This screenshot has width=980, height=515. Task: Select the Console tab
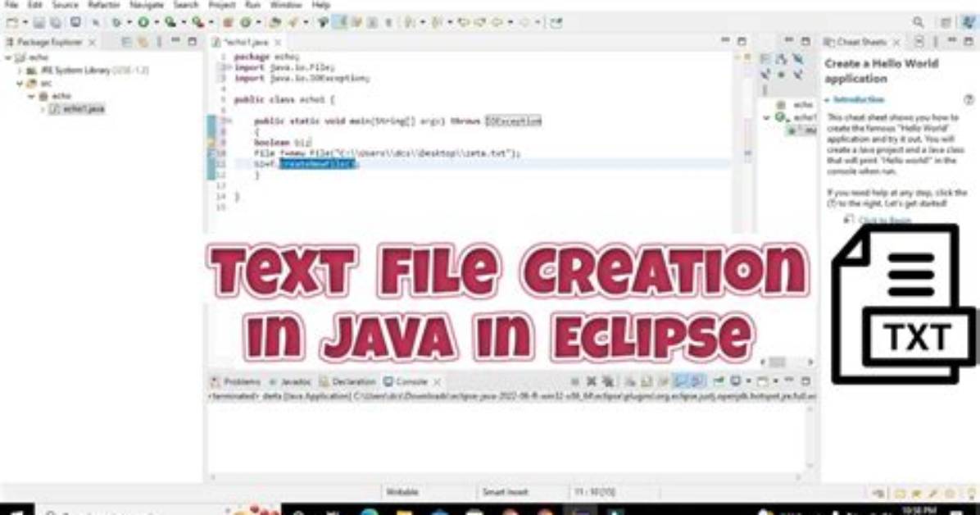(406, 381)
